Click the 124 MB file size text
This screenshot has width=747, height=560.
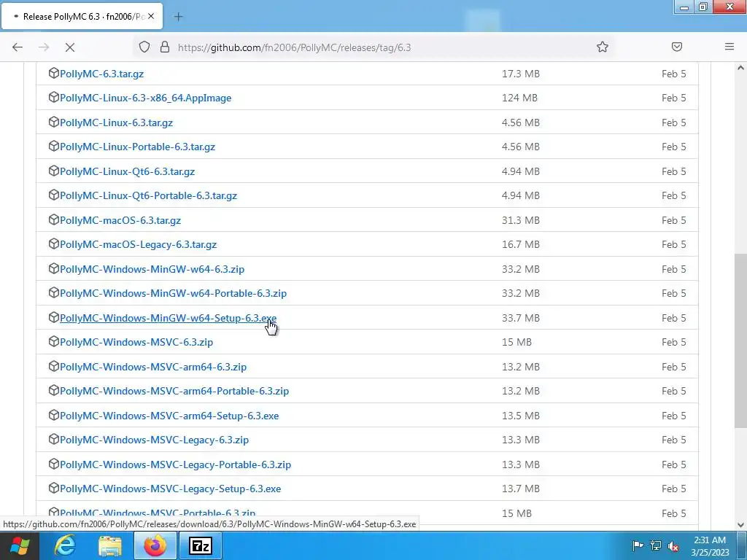point(519,98)
